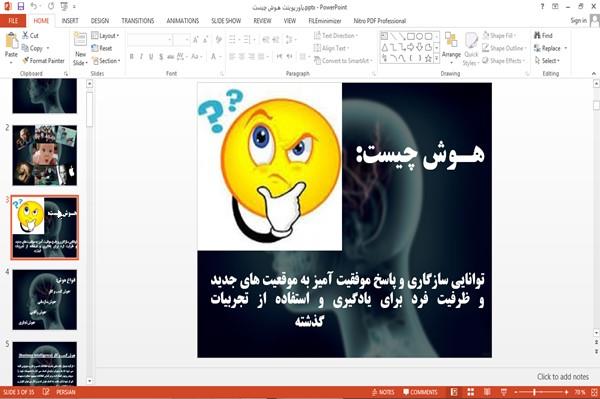The height and width of the screenshot is (399, 600).
Task: Open the font size combo box
Action: pyautogui.click(x=181, y=39)
